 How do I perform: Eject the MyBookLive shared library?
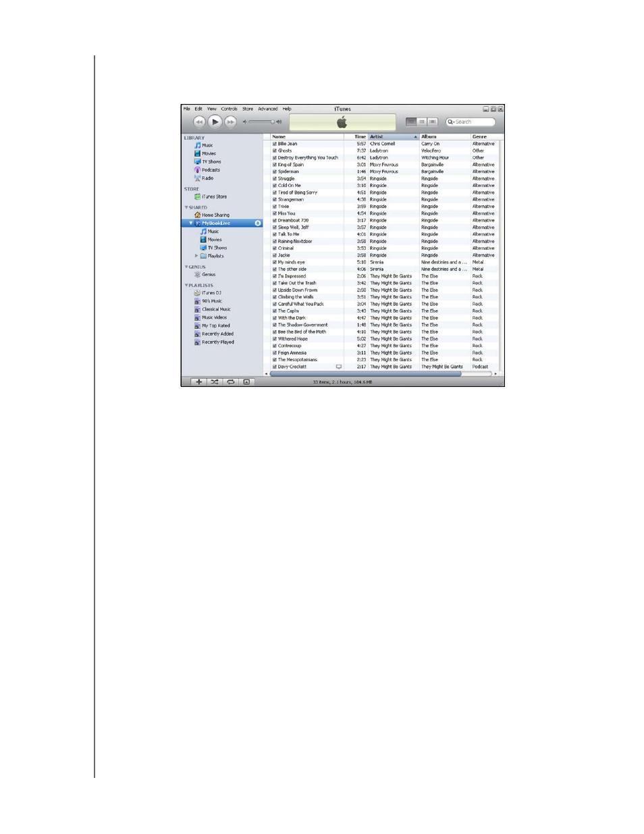(x=258, y=223)
